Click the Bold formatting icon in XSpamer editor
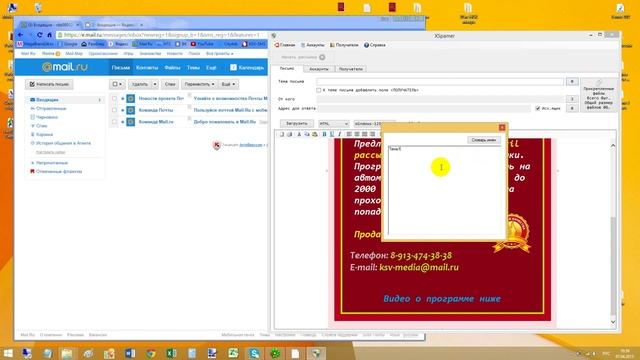Screen dimensions: 640x360 pos(324,134)
